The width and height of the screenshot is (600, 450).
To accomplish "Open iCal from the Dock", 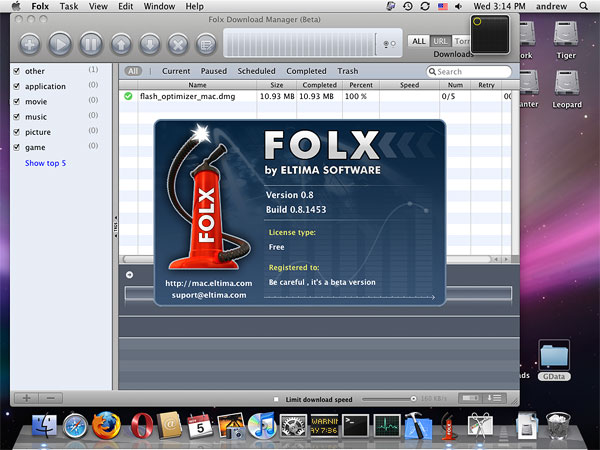I will [200, 426].
